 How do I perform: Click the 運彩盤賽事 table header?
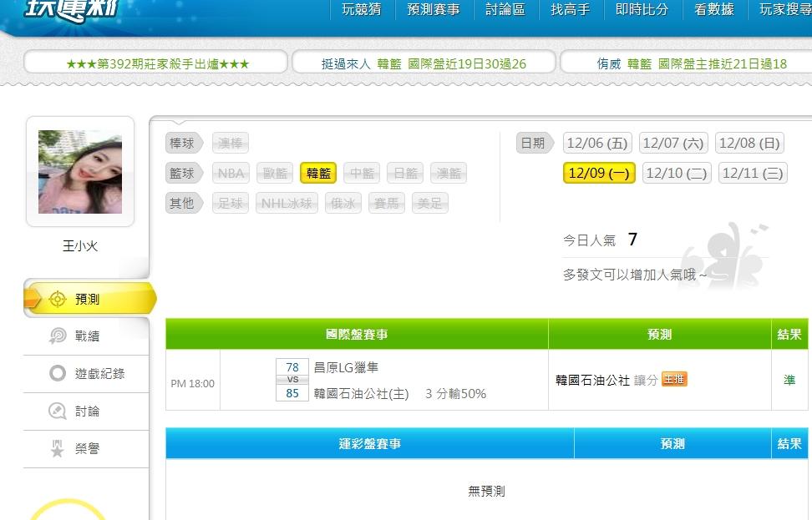click(370, 443)
